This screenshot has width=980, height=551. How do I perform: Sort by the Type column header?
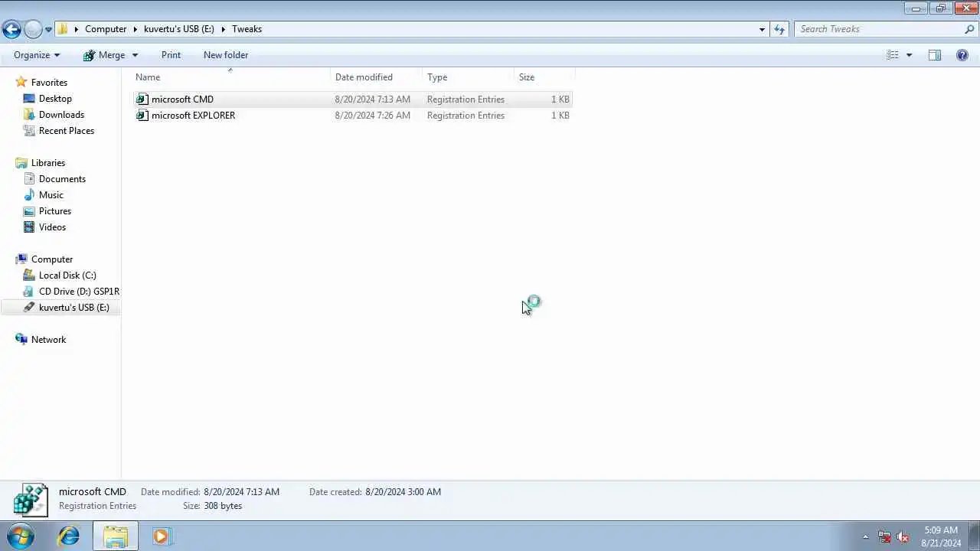pyautogui.click(x=469, y=77)
